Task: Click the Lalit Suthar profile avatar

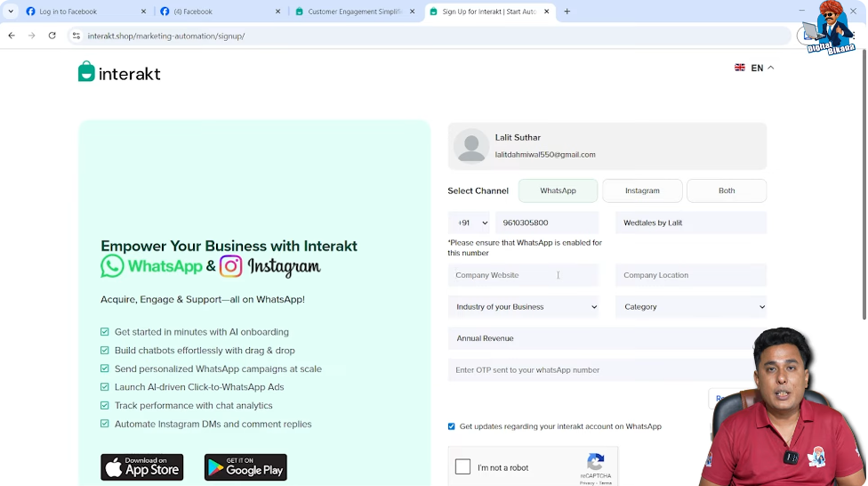Action: click(x=471, y=146)
